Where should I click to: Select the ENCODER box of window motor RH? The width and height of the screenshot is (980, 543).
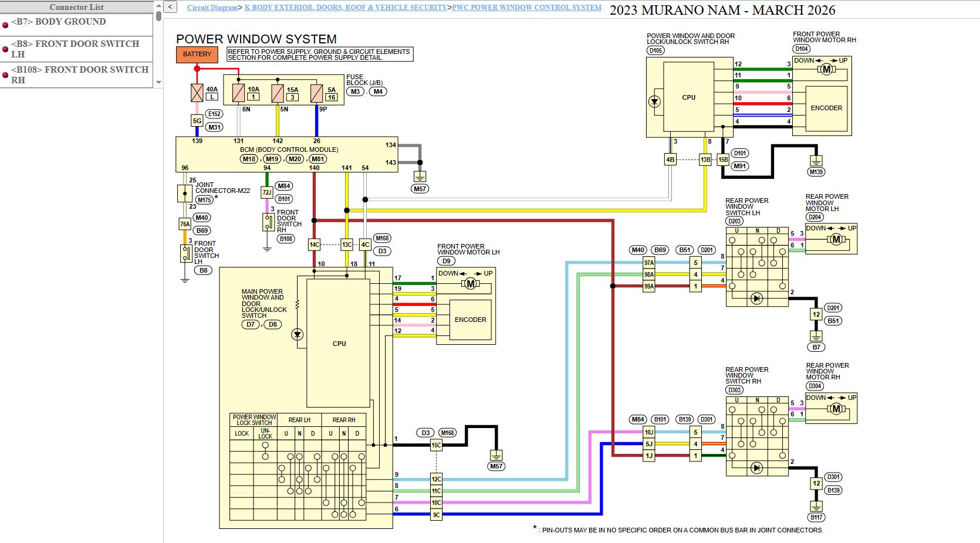pos(826,108)
